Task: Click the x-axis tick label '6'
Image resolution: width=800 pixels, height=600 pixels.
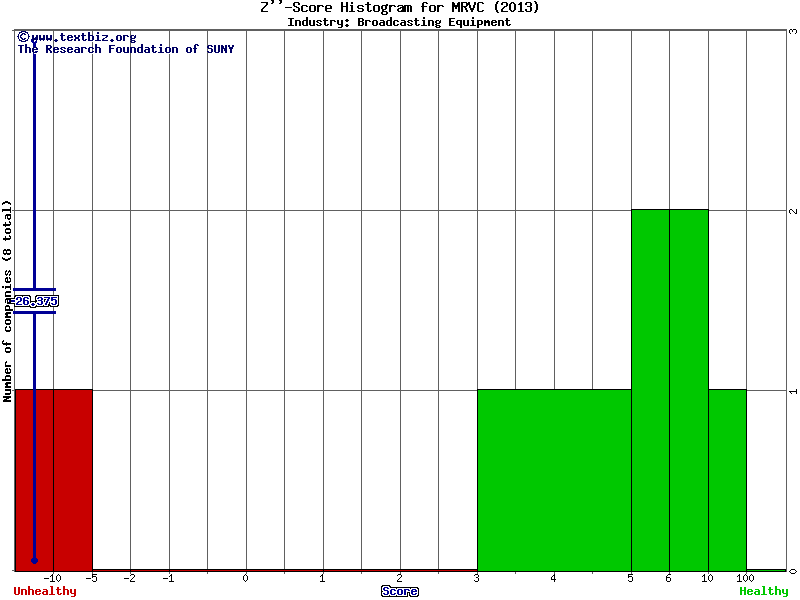Action: pyautogui.click(x=669, y=578)
